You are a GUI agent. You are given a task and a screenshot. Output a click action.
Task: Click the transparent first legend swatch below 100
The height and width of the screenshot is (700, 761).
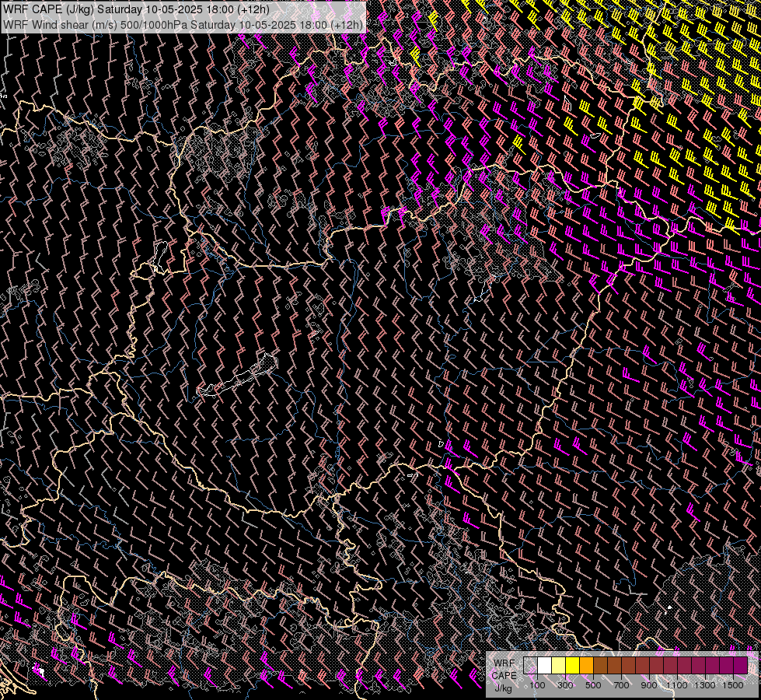click(x=530, y=665)
